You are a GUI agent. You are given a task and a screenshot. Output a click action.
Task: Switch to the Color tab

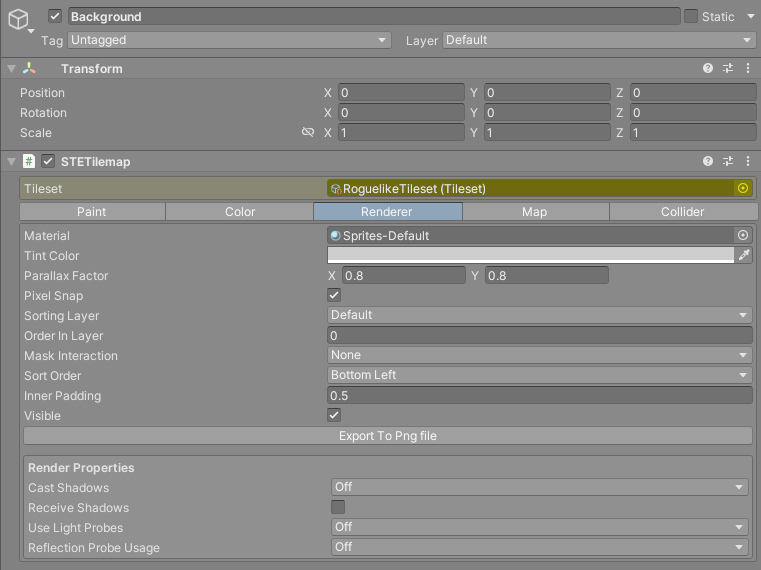(240, 212)
